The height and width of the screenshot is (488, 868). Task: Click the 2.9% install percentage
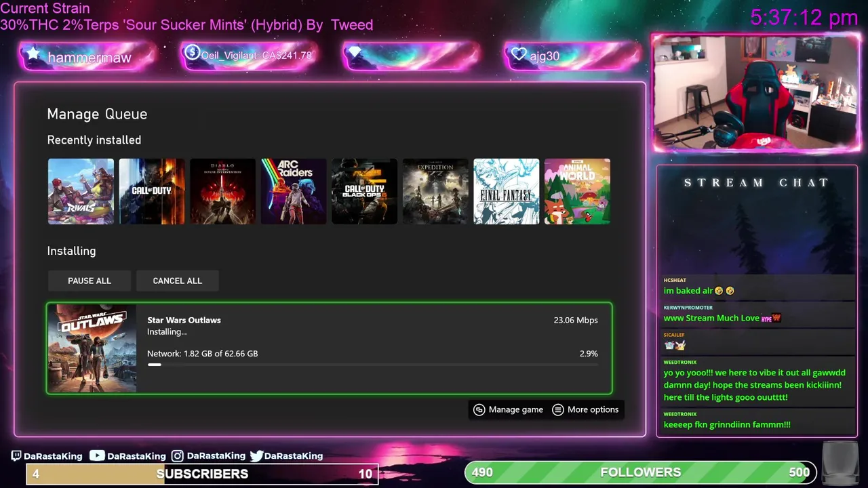[x=589, y=353]
